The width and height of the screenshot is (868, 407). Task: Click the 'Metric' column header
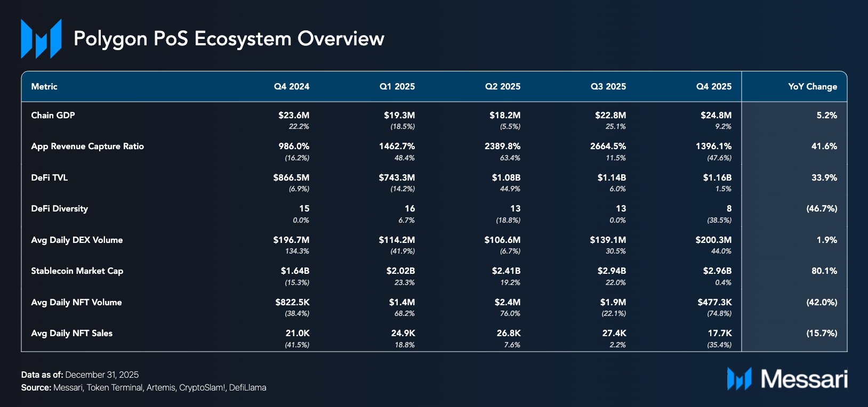coord(44,86)
